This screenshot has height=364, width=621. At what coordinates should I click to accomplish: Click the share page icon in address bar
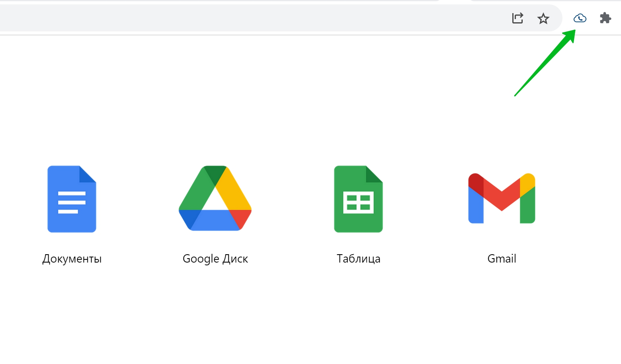pyautogui.click(x=517, y=18)
